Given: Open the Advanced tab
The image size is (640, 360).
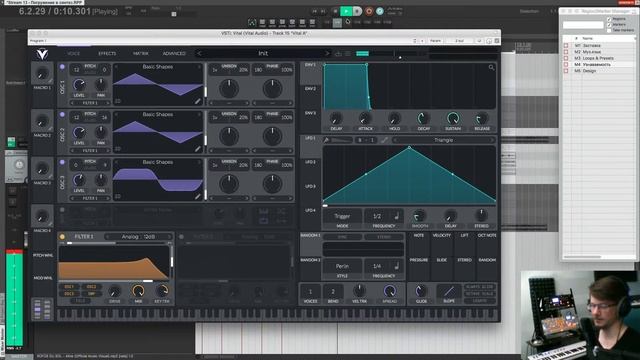Looking at the screenshot, I should coord(174,53).
